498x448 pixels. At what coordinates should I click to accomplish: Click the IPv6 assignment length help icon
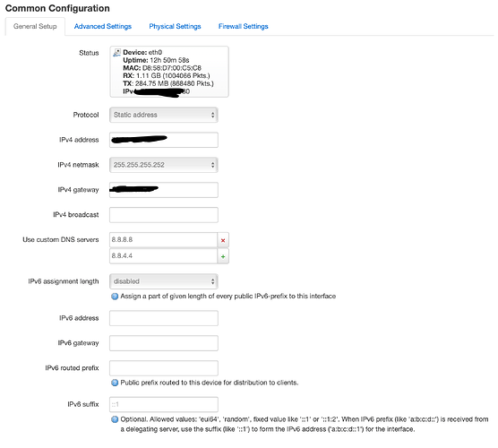pyautogui.click(x=115, y=297)
